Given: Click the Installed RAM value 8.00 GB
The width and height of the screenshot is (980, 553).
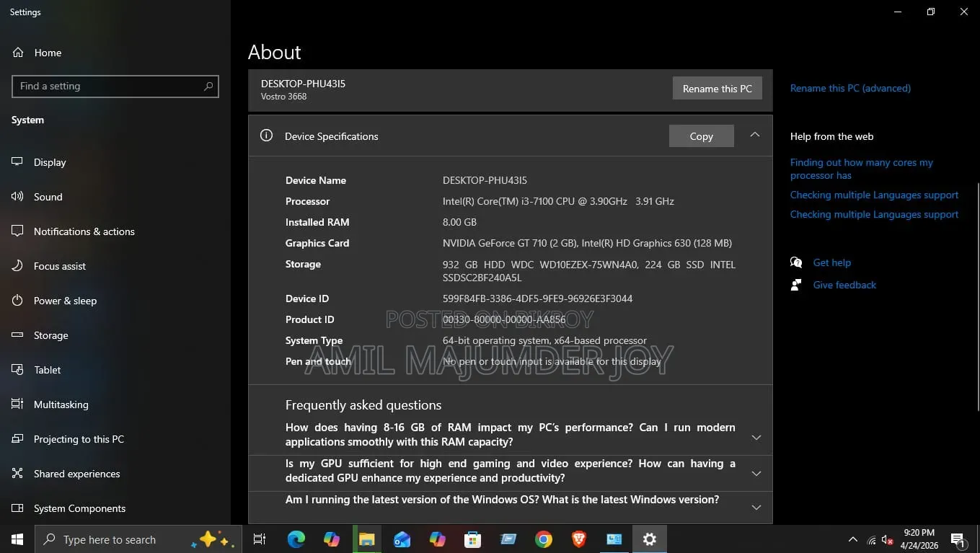Looking at the screenshot, I should (x=459, y=222).
